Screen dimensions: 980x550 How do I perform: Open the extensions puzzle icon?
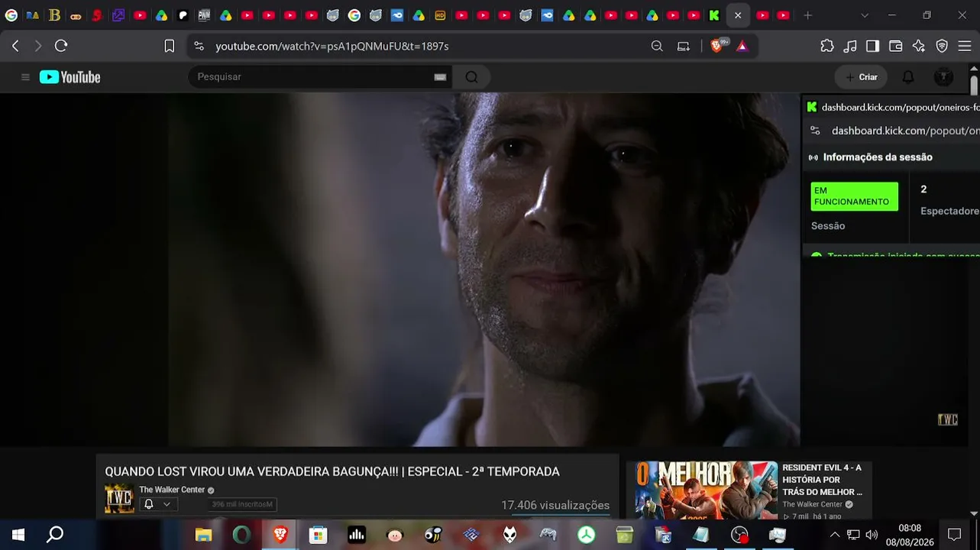click(827, 46)
